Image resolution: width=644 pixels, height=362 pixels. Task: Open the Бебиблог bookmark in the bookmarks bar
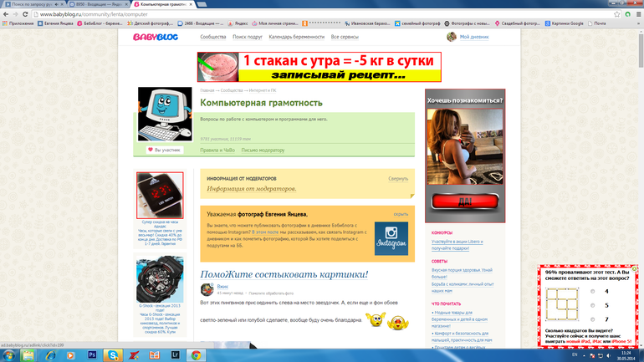[x=100, y=23]
